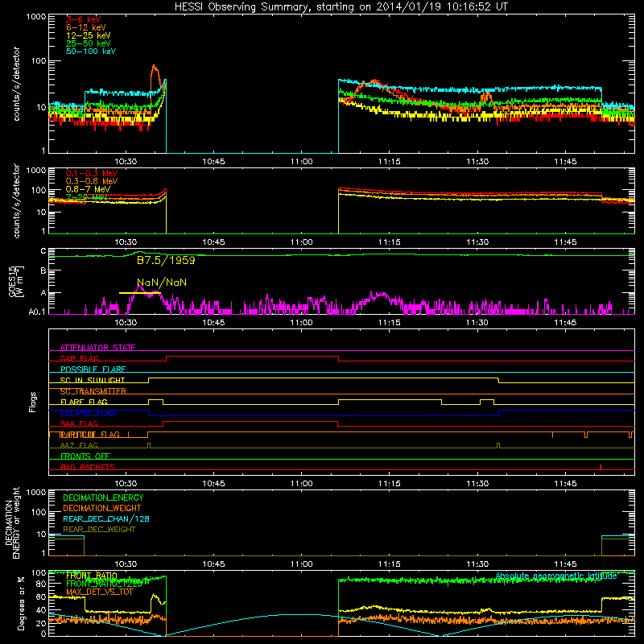644x644 pixels.
Task: Select the BAD_PACKETS flag label
Action: (x=88, y=467)
